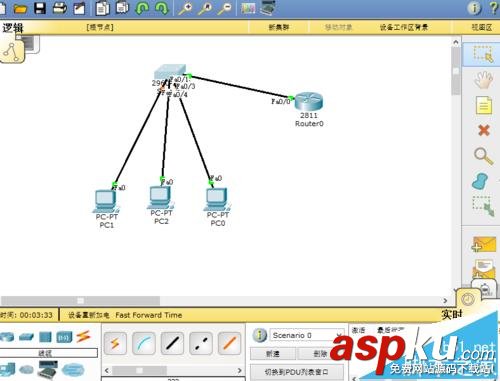Click Fast Forward Time

coord(149,315)
